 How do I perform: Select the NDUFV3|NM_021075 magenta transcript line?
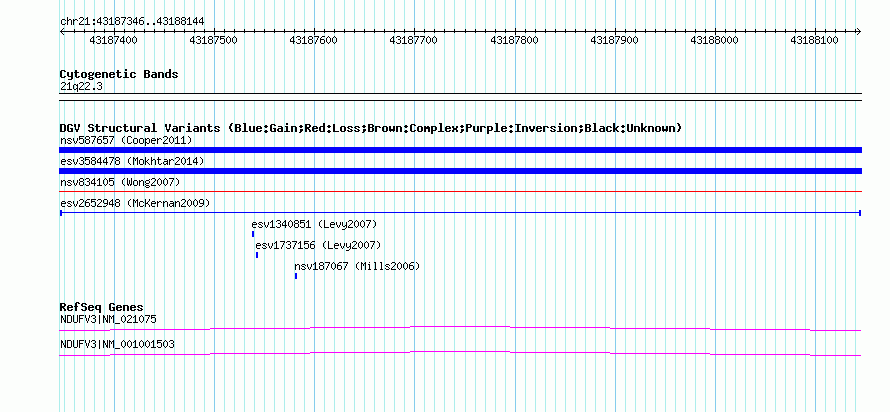pyautogui.click(x=460, y=328)
